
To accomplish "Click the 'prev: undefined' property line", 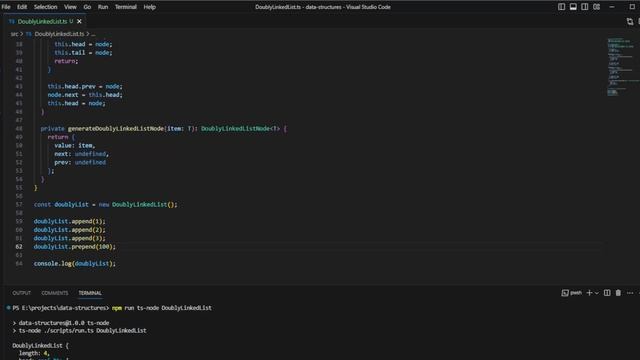I will click(x=80, y=162).
